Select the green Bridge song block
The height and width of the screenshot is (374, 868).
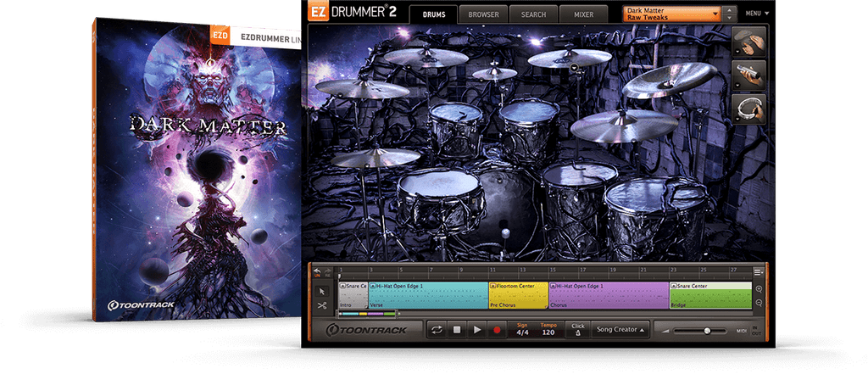coord(711,295)
